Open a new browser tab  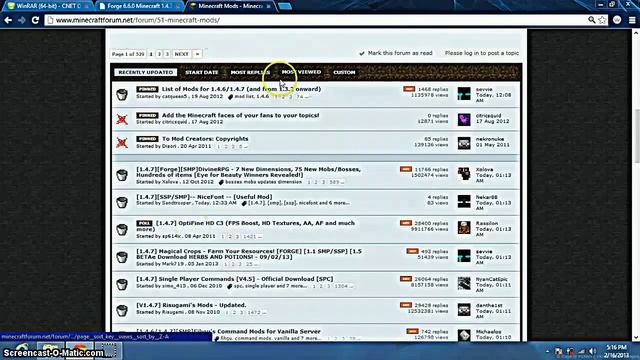coord(285,6)
